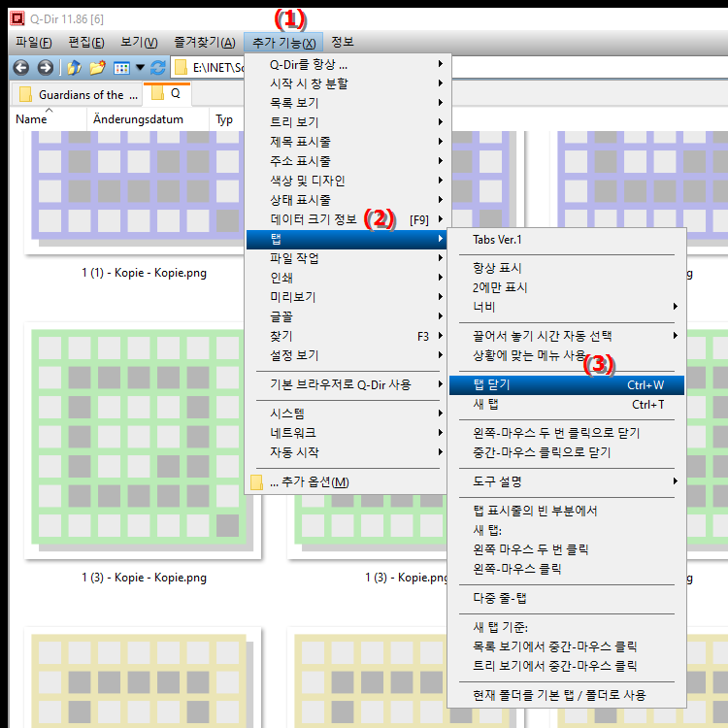Switch to the Guardians of the ... tab
The width and height of the screenshot is (728, 728).
point(77,95)
